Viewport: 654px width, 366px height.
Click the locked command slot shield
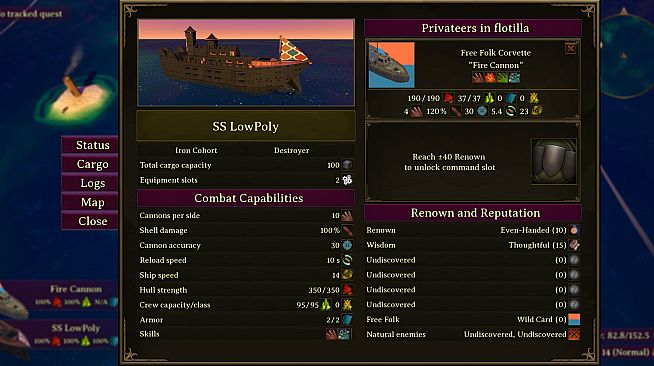click(554, 162)
